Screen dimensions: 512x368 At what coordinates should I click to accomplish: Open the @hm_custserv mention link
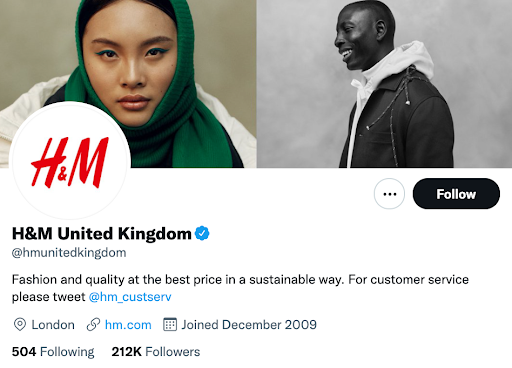[130, 297]
